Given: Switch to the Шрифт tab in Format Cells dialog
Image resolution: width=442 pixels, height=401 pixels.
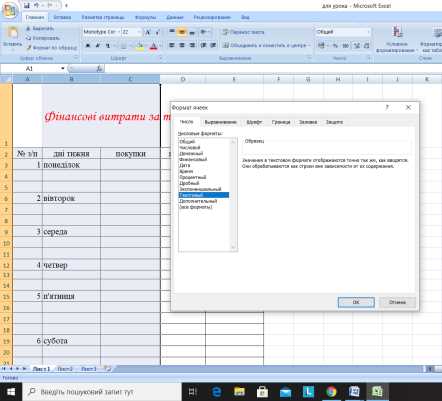Looking at the screenshot, I should pyautogui.click(x=254, y=122).
